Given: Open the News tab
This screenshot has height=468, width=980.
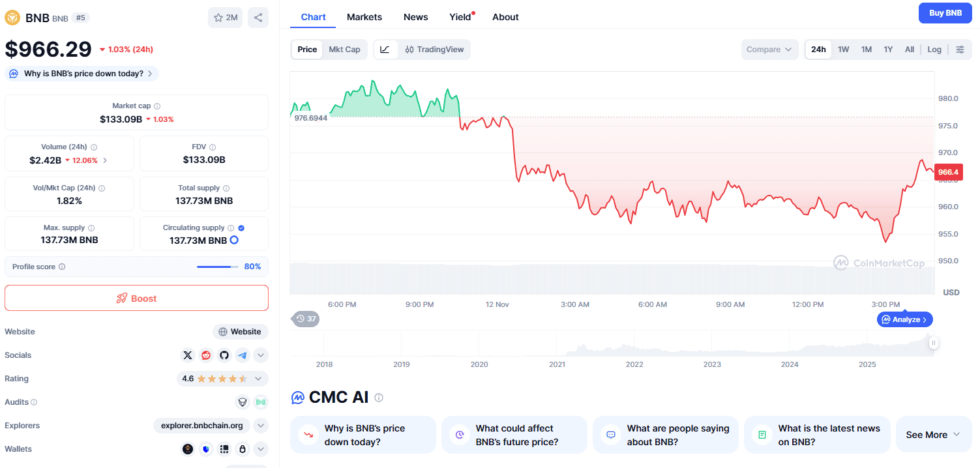Looking at the screenshot, I should 415,17.
